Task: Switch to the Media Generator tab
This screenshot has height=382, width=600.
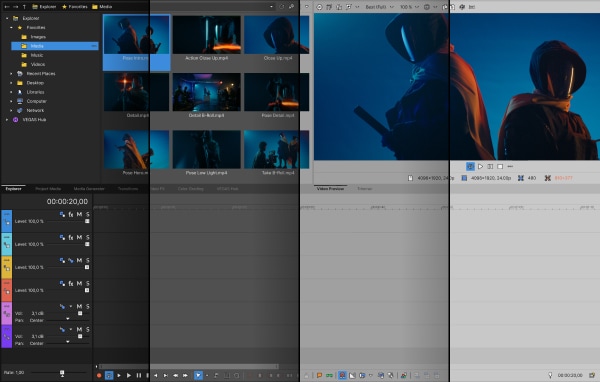Action: (89, 189)
